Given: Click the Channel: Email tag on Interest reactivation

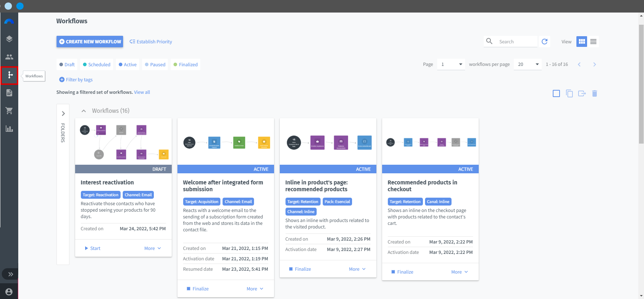Looking at the screenshot, I should coord(138,195).
